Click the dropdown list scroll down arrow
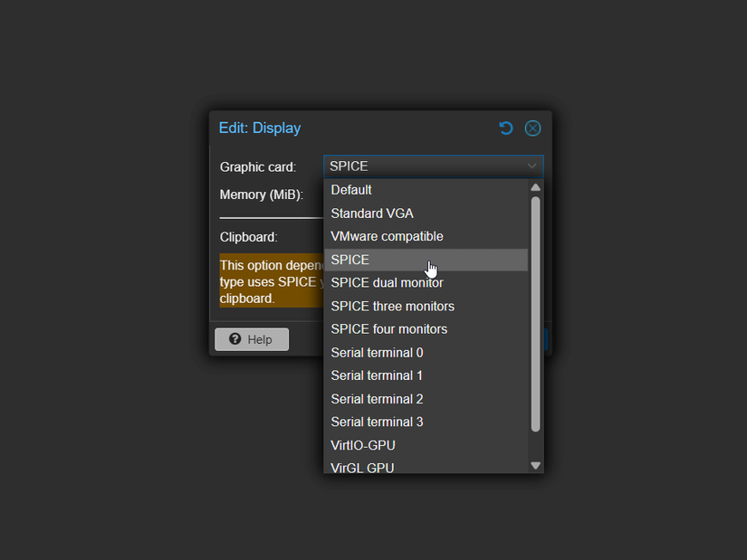This screenshot has height=560, width=747. 535,465
